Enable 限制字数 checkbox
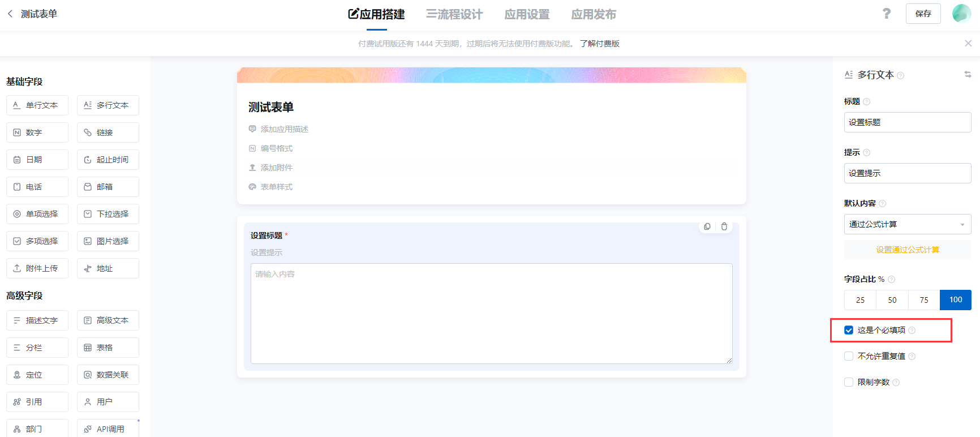Image resolution: width=980 pixels, height=437 pixels. click(x=849, y=382)
